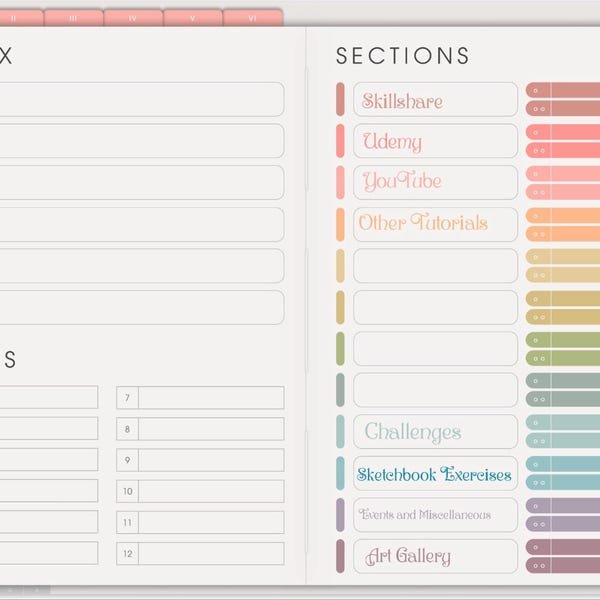This screenshot has width=600, height=600.
Task: Open double-dot tab beside Sketchbook Exercises
Action: (563, 483)
